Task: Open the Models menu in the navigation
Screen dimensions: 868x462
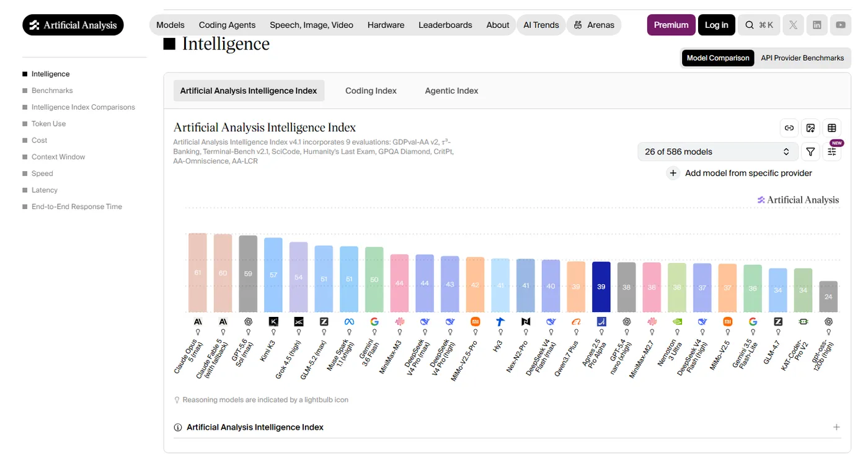Action: 170,25
